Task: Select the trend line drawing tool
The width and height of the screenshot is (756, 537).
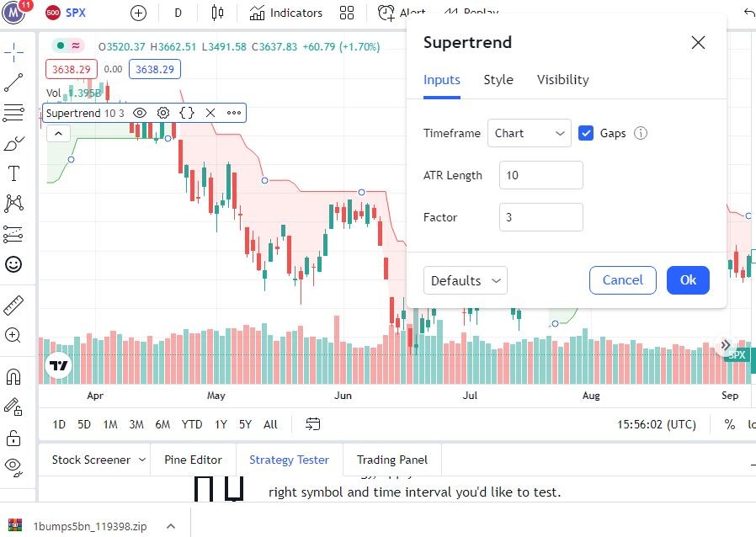Action: (13, 82)
